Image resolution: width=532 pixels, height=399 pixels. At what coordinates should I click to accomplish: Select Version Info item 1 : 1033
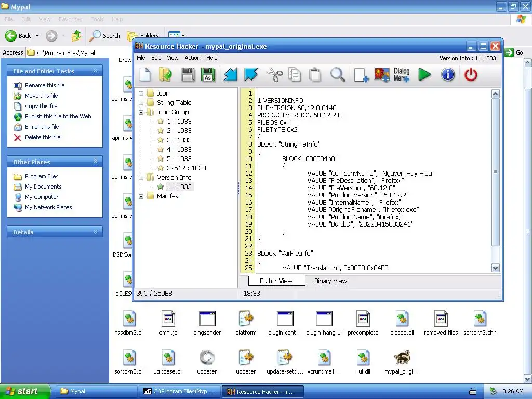coord(179,187)
